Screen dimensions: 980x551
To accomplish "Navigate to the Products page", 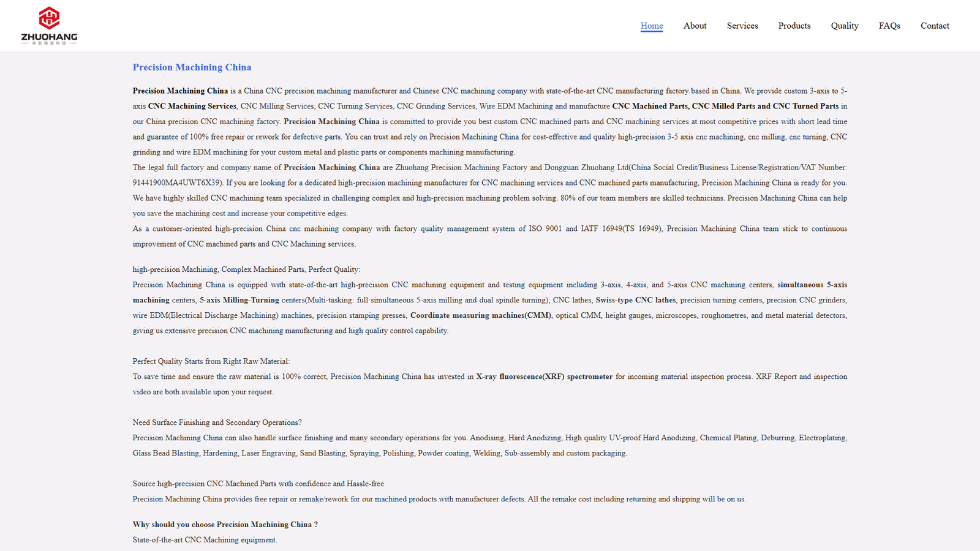I will pyautogui.click(x=794, y=26).
